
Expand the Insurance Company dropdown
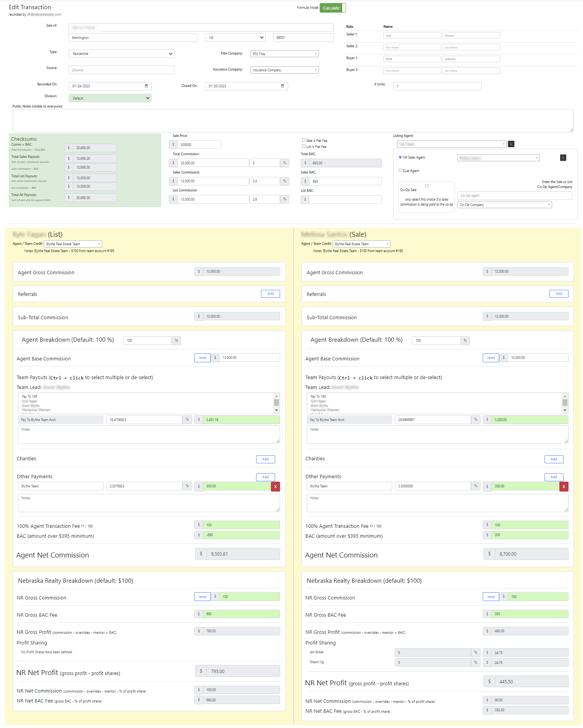pyautogui.click(x=285, y=70)
